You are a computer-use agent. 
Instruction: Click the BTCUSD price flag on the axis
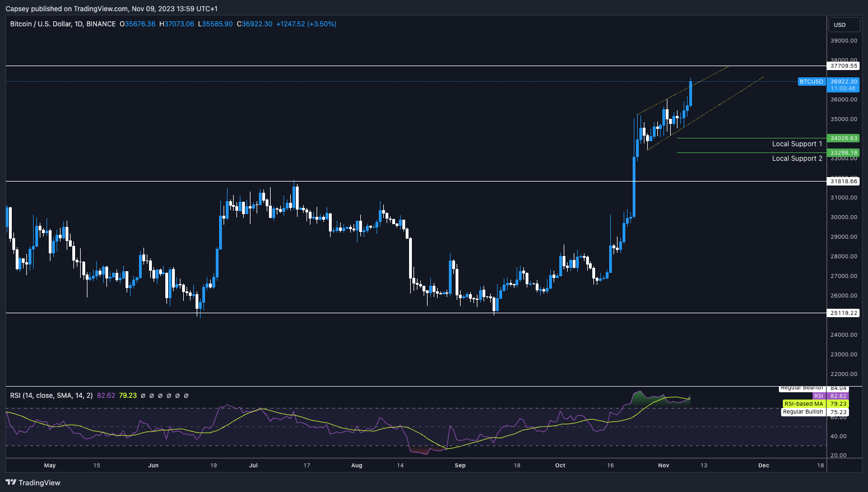811,81
